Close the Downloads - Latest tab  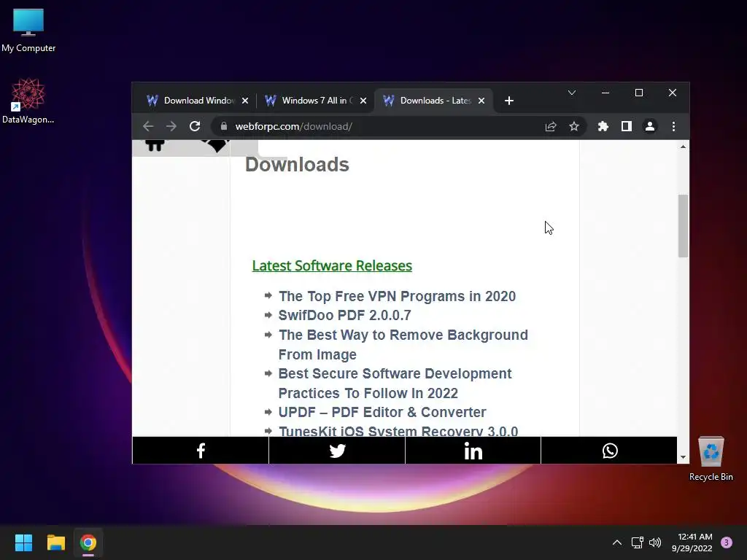pyautogui.click(x=481, y=101)
